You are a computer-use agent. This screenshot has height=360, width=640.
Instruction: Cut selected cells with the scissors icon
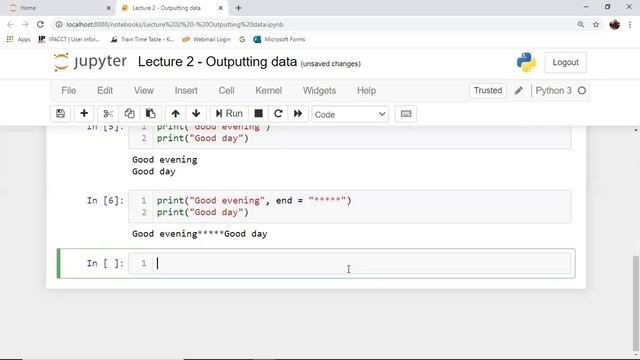coord(108,114)
